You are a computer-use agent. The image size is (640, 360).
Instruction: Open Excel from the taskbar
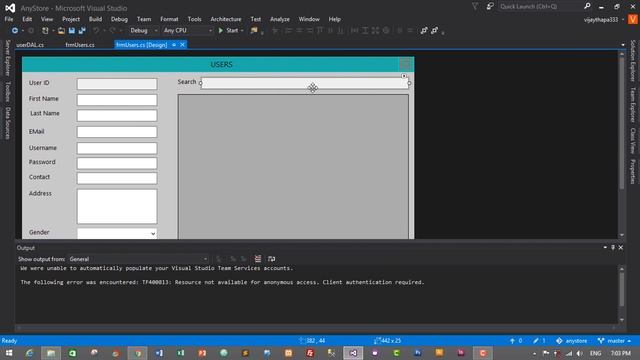180,353
